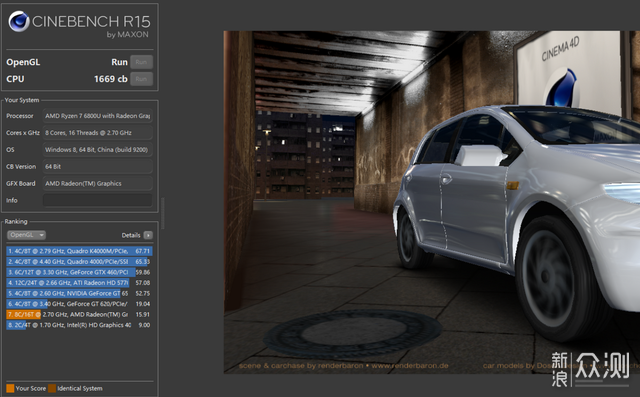
Task: Select highlighted row 7 AMD Radeon(TM) Graphics
Action: (79, 315)
